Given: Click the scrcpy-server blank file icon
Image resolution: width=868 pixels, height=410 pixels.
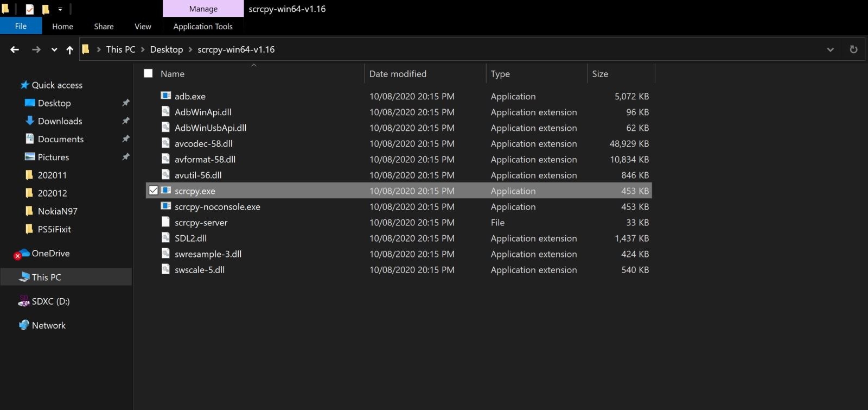Looking at the screenshot, I should point(165,222).
